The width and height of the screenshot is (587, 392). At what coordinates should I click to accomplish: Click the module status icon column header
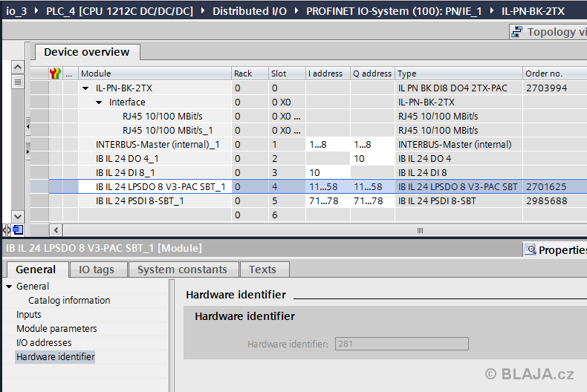[x=56, y=73]
